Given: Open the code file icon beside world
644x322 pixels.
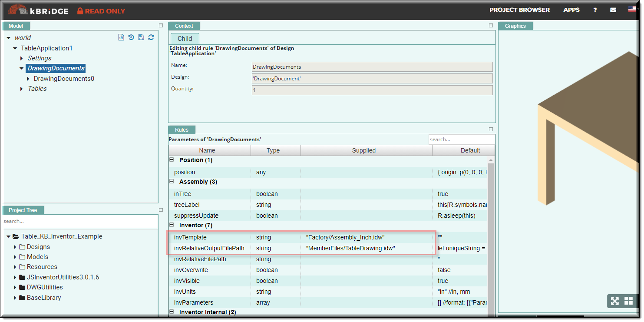Looking at the screenshot, I should click(x=121, y=37).
